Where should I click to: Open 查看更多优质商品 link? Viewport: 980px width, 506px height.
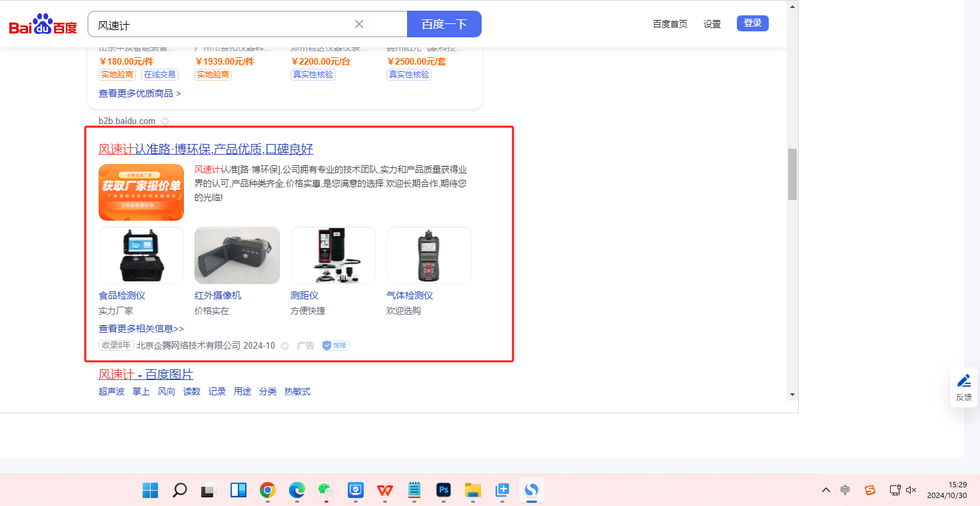140,93
